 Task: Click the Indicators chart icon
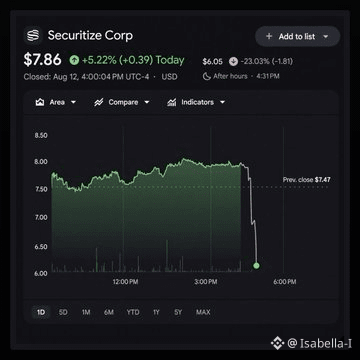(x=172, y=102)
